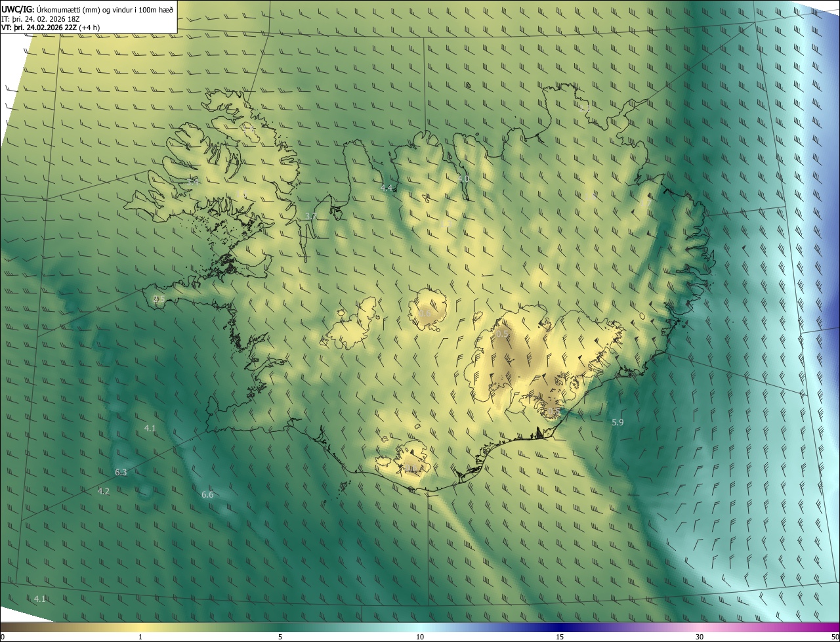Click the '1' tick label on color scale
Screen dimensions: 840x642
pyautogui.click(x=140, y=637)
